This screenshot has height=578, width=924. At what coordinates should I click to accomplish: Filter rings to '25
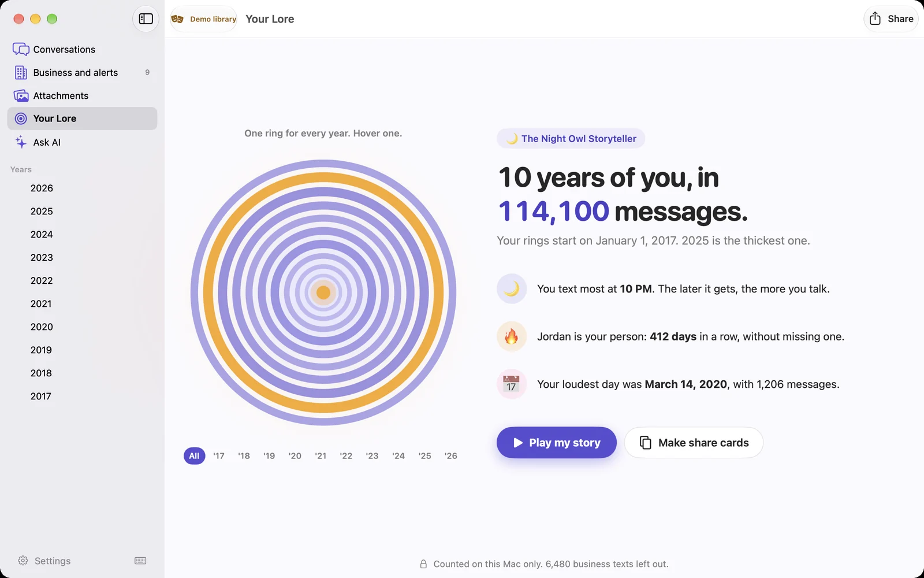point(425,456)
